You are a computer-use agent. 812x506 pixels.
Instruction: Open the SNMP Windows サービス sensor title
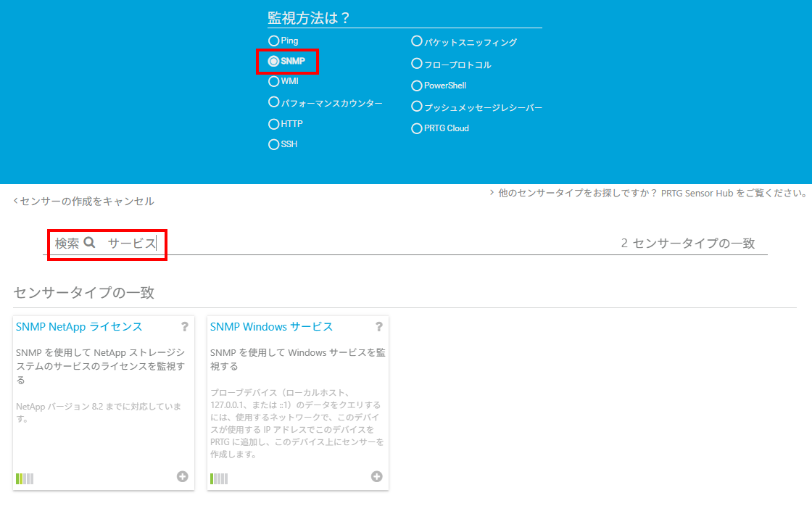271,327
